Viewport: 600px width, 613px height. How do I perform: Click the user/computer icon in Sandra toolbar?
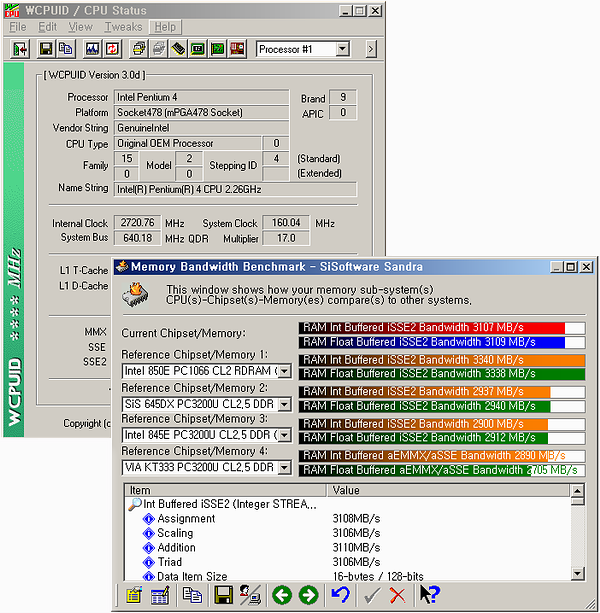point(250,595)
